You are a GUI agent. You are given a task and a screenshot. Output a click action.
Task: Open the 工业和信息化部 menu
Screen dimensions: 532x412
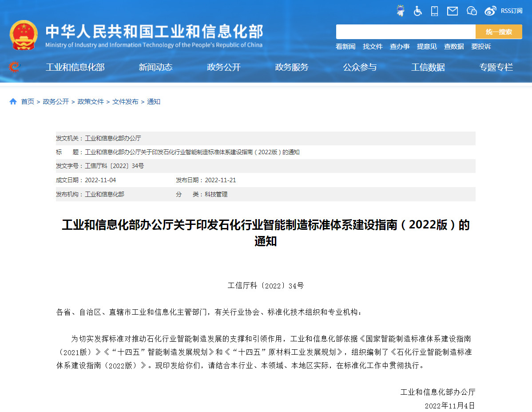75,67
